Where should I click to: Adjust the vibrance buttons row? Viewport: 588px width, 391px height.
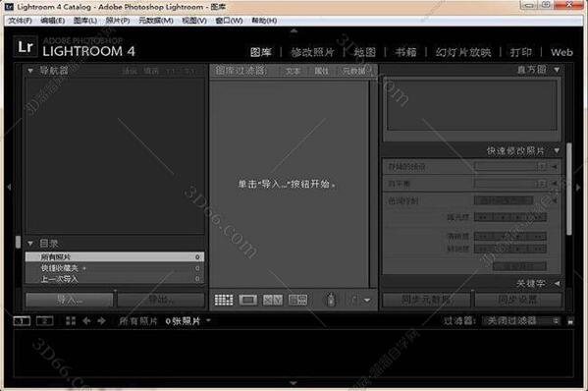[510, 249]
